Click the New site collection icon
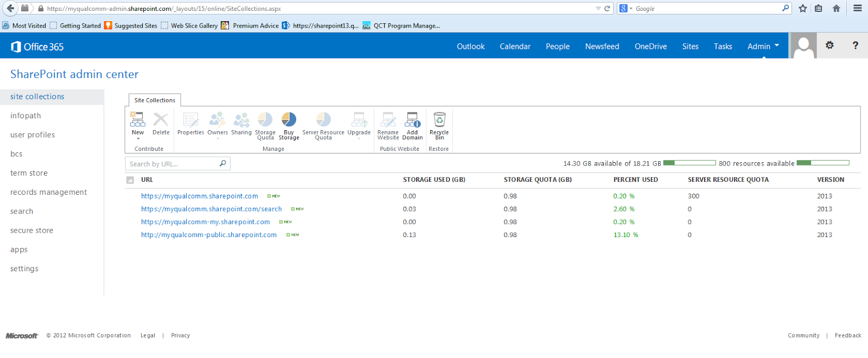 point(137,119)
